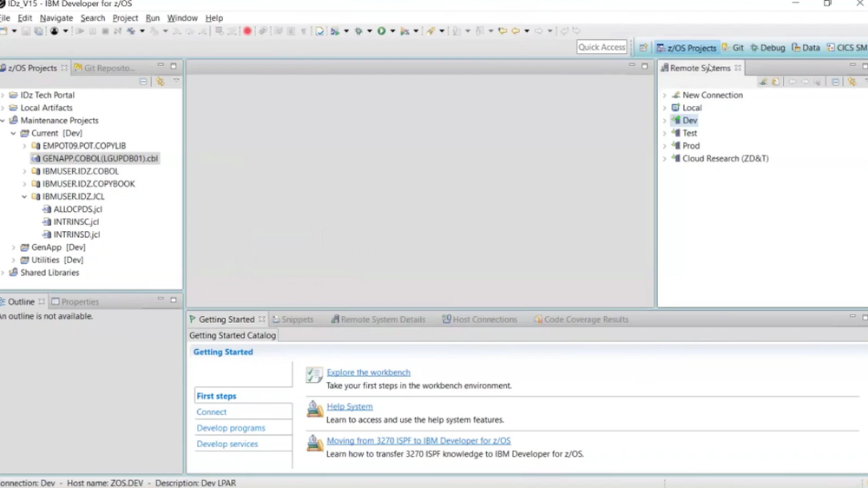Switch to the Git perspective
The image size is (868, 488).
[x=733, y=48]
